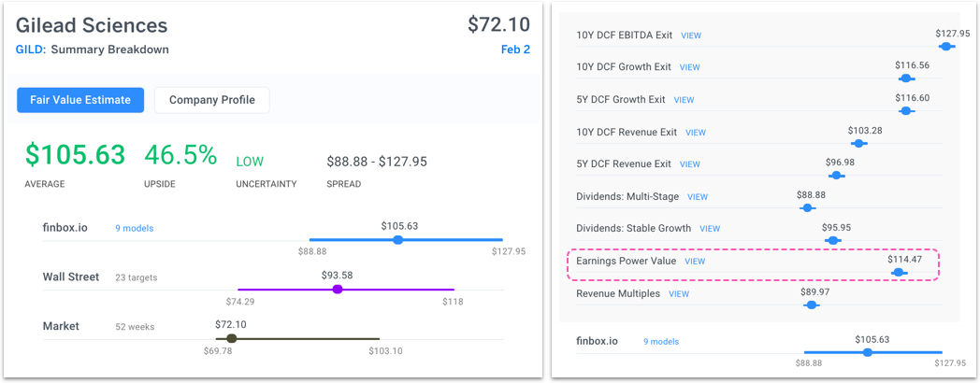View the 5Y DCF Growth Exit model

tap(684, 100)
